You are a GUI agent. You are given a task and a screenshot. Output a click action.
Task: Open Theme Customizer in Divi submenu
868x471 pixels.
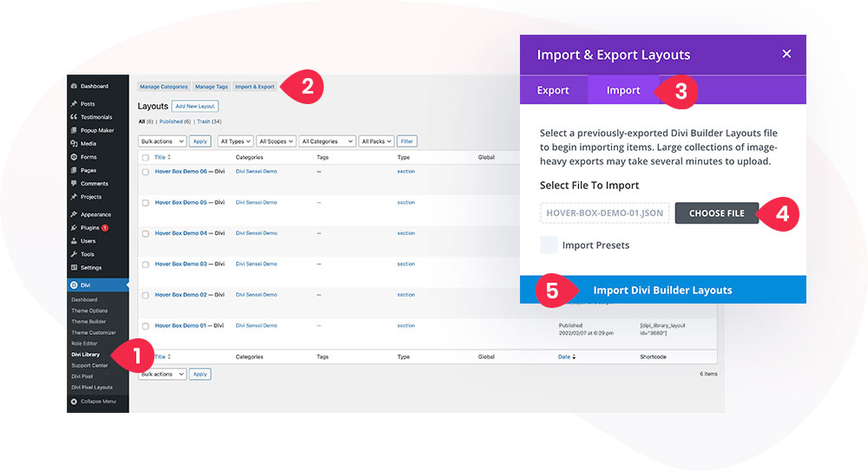(x=94, y=332)
